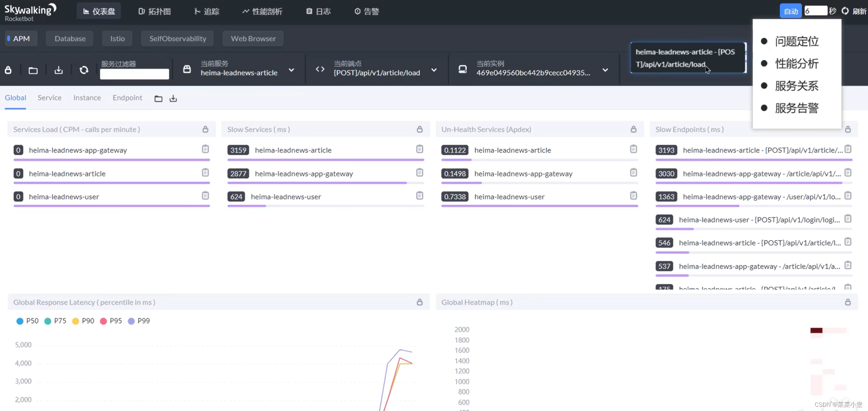Copy heima-leadnews-app-gateway in the Services Load panel

205,149
